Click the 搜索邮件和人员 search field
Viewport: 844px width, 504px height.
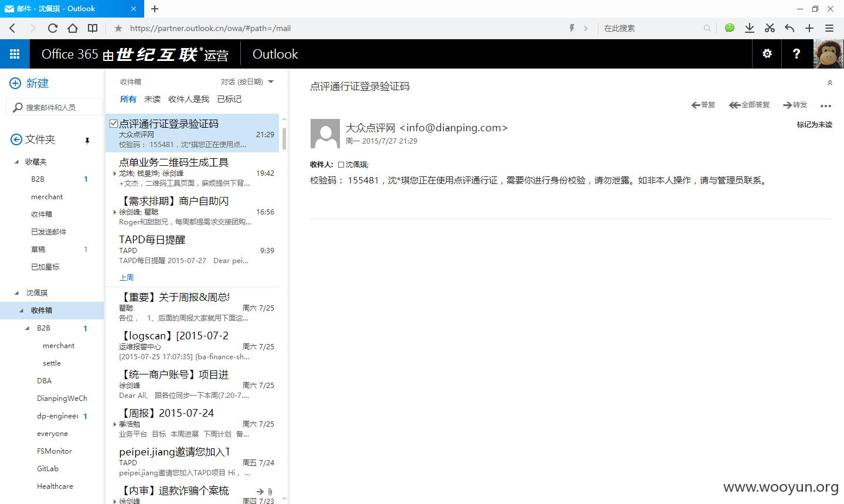pyautogui.click(x=55, y=107)
